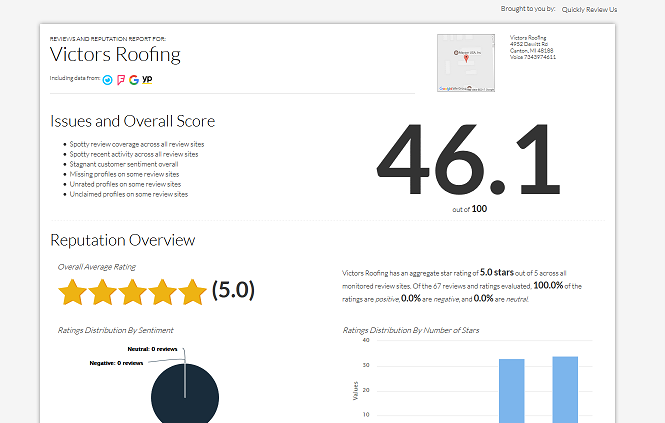The height and width of the screenshot is (423, 665).
Task: Click the fifth gold rating star
Action: click(192, 292)
